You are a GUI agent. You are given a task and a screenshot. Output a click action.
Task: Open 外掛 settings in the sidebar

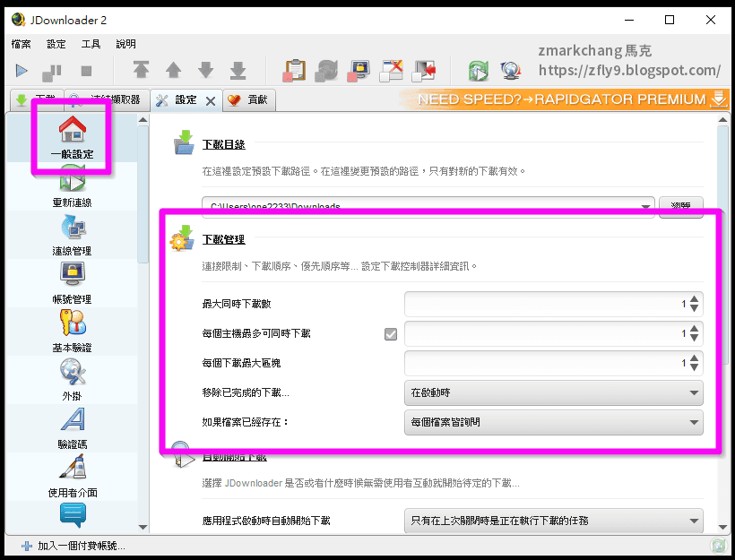point(73,381)
